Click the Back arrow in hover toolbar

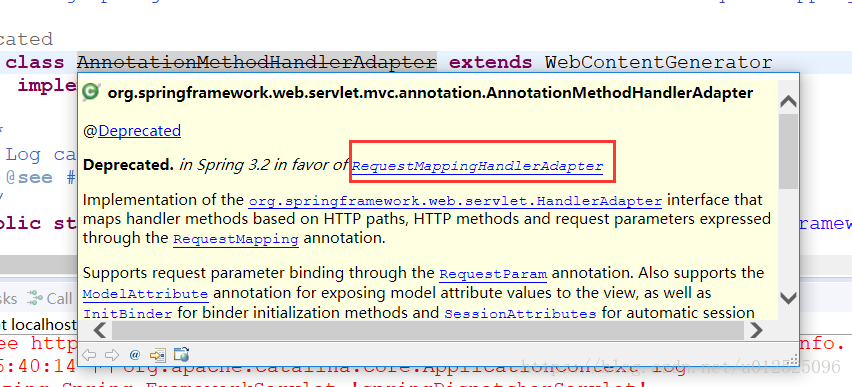click(89, 355)
